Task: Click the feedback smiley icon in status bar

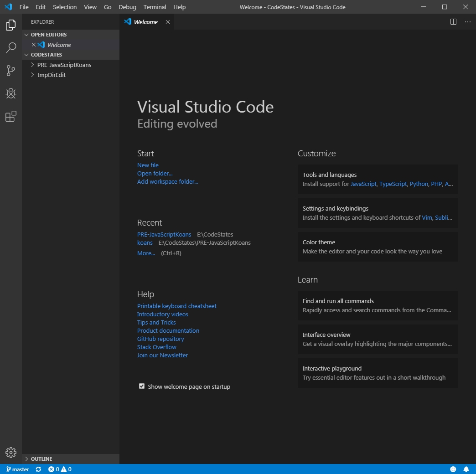Action: 453,469
